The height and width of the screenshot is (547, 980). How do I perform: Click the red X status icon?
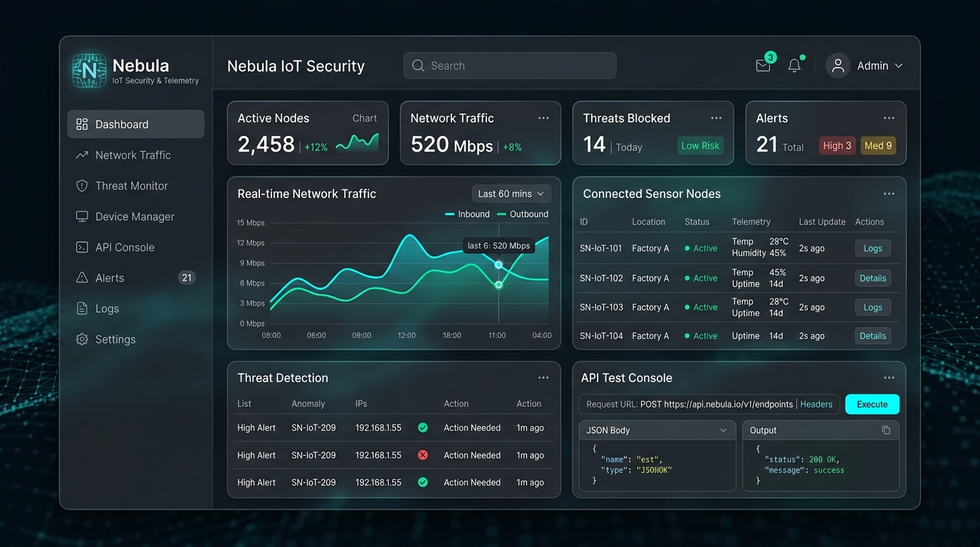click(423, 455)
